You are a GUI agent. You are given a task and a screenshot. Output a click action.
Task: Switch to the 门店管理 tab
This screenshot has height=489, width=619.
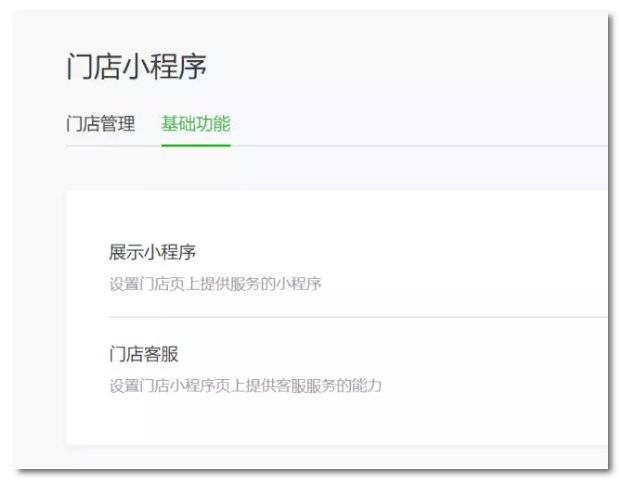tap(101, 124)
